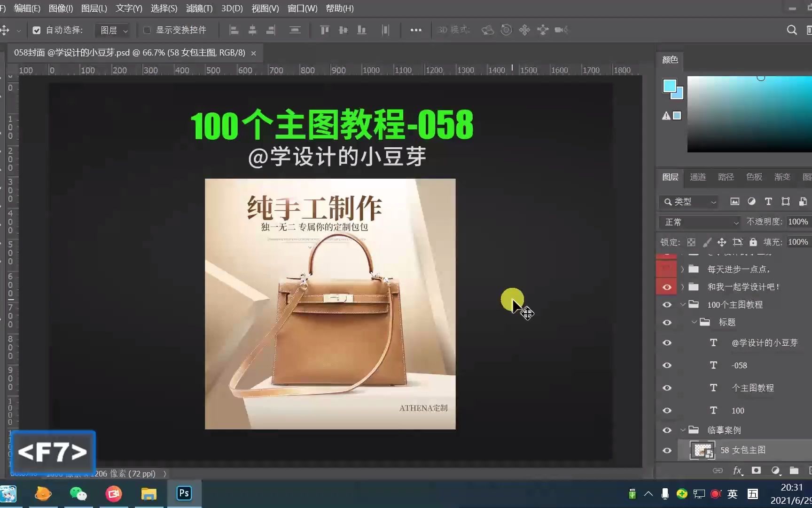Expand the 和我一起学设计吧！ group

pos(683,287)
